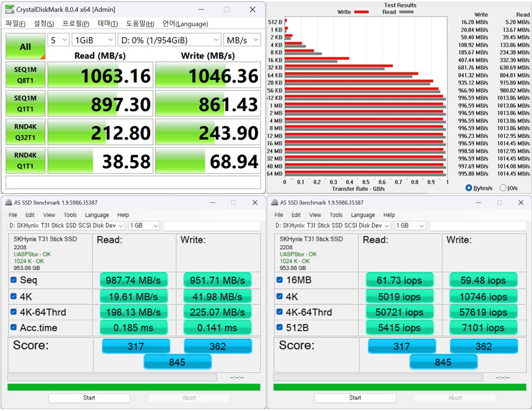The width and height of the screenshot is (532, 411).
Task: Expand the D: 0% (1/954GiB) drive selector
Action: pos(169,40)
